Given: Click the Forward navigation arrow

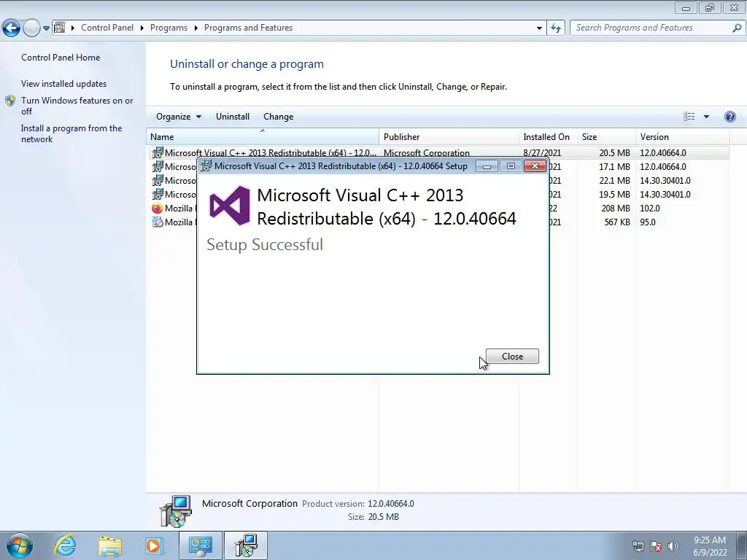Looking at the screenshot, I should [x=31, y=28].
